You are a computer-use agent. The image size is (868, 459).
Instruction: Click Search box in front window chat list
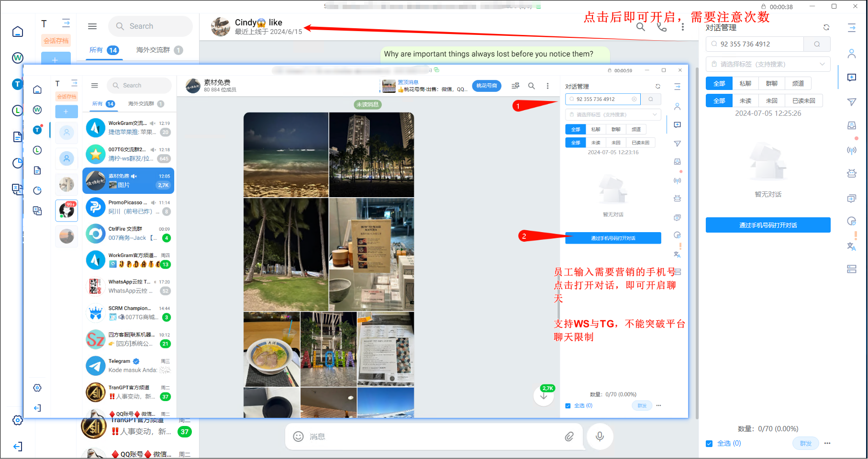(x=139, y=86)
